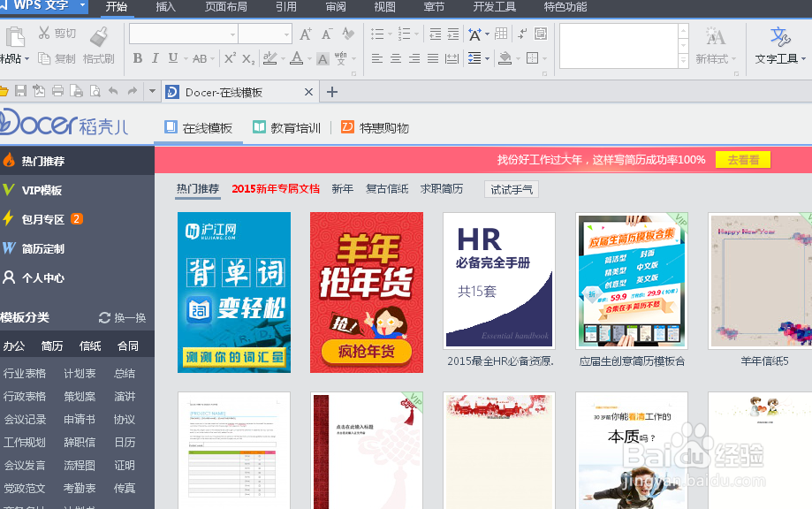Open the 插入 (Insert) ribbon tab
812x509 pixels.
pos(166,7)
